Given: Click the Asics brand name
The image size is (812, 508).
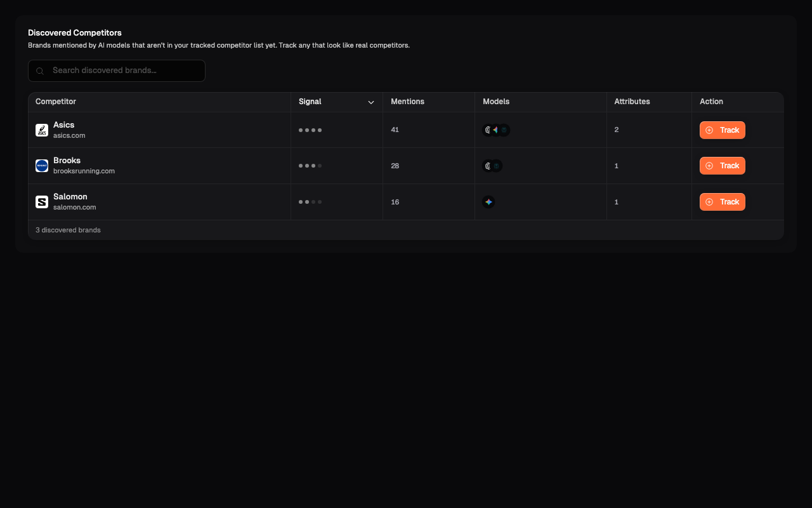Looking at the screenshot, I should click(x=64, y=125).
